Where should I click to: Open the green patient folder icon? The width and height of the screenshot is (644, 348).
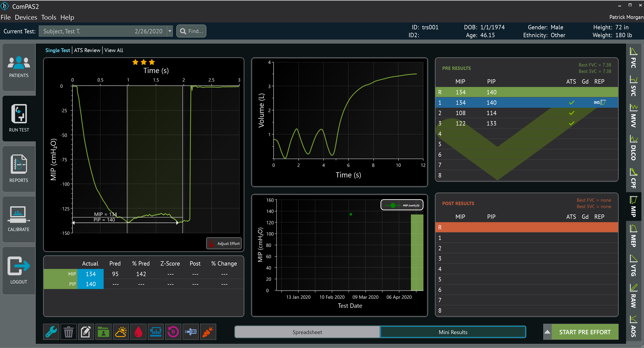pyautogui.click(x=103, y=332)
